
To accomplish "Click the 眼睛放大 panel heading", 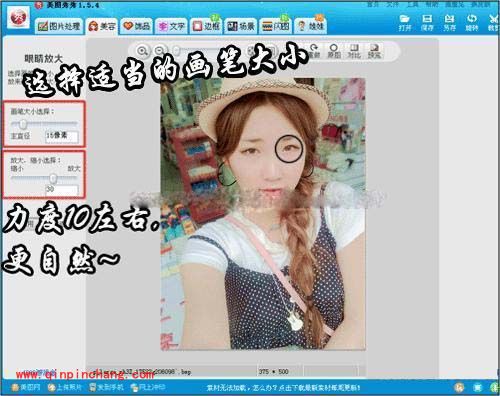I will 43,59.
